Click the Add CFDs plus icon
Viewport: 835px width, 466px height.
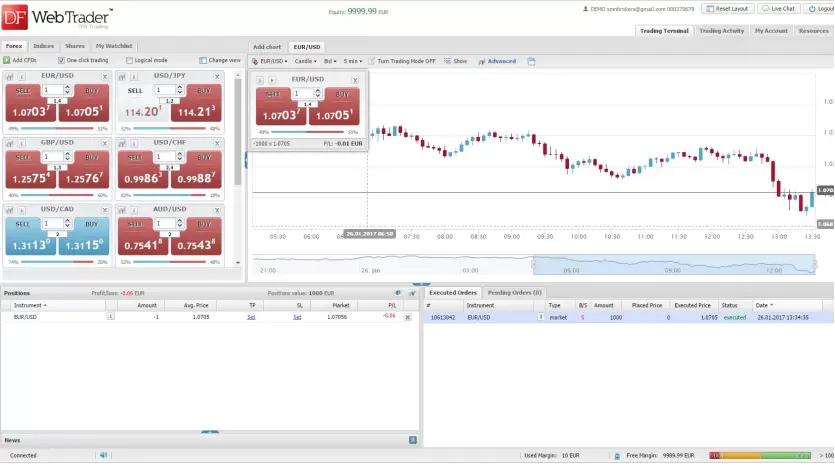8,60
